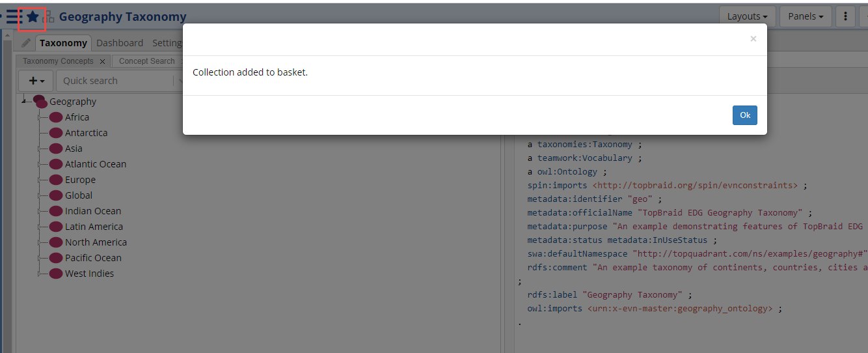Click the concept icon next to Europe
Viewport: 868px width, 353px height.
[56, 180]
